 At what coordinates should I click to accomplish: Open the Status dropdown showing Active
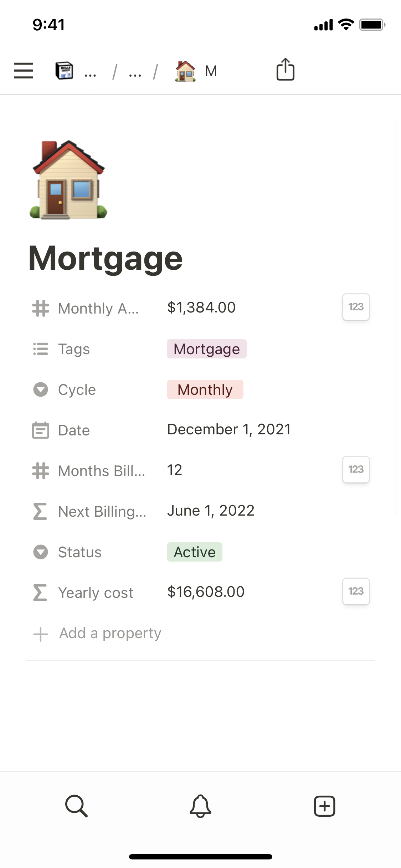pos(195,552)
